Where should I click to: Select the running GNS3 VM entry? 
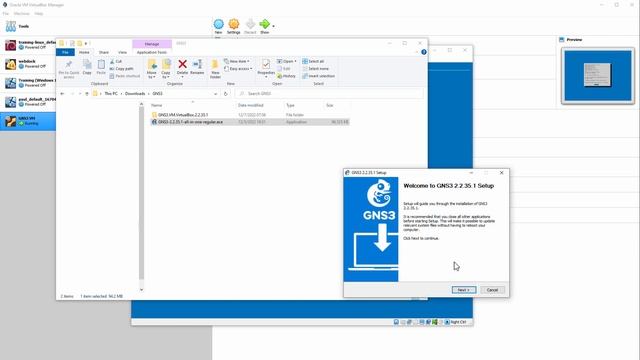pyautogui.click(x=28, y=121)
